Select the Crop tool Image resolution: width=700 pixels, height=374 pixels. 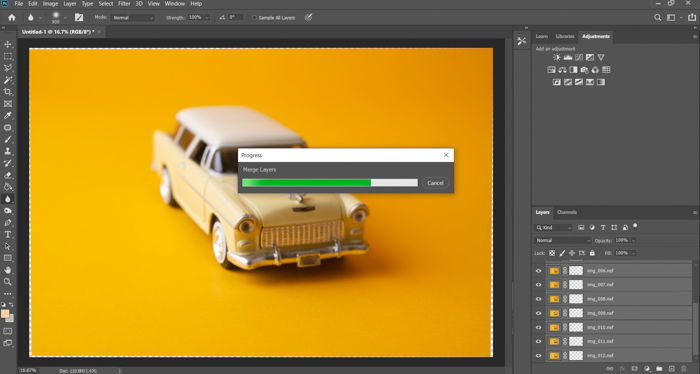click(x=8, y=92)
